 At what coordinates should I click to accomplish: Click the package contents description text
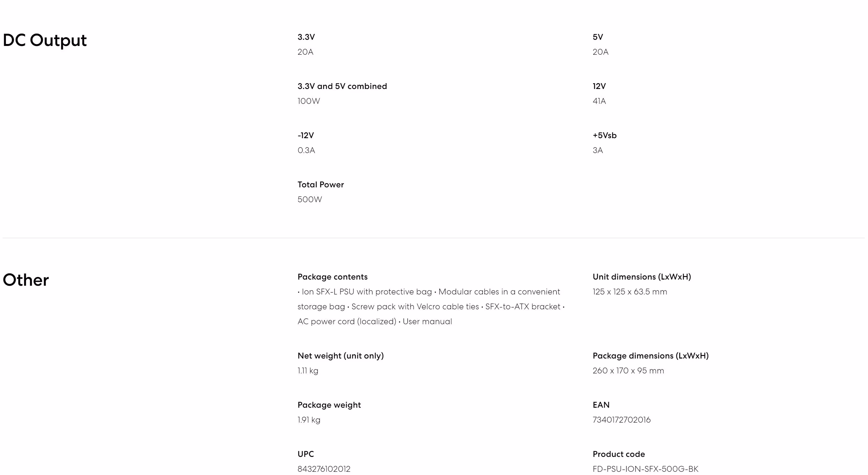(431, 306)
